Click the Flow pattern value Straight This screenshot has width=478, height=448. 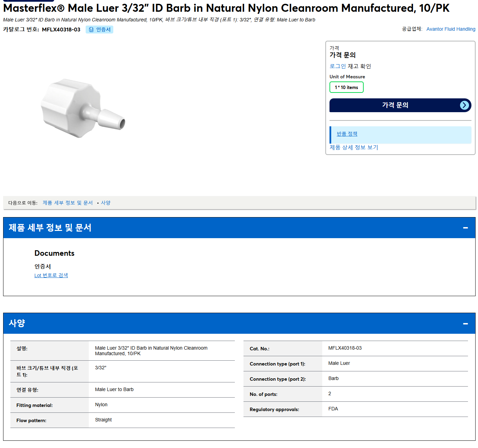(x=103, y=420)
